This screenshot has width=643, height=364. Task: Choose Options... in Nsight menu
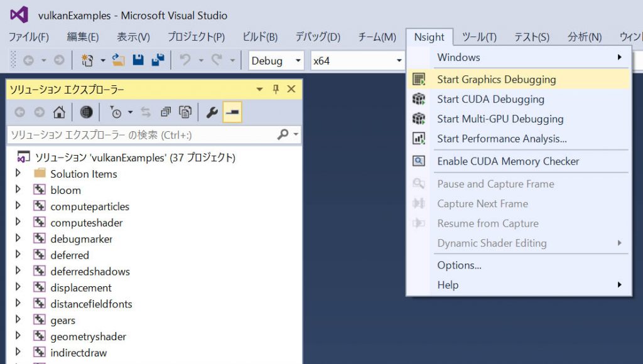[519, 265]
